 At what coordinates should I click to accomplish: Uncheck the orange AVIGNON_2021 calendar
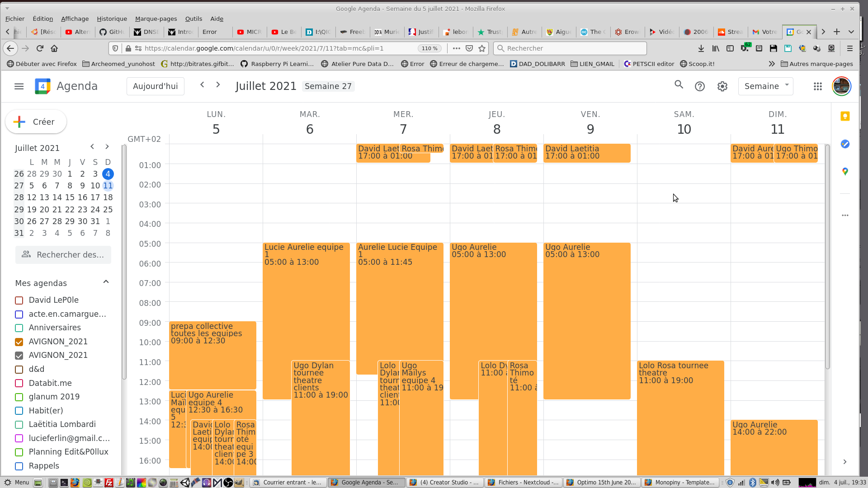pos(19,342)
